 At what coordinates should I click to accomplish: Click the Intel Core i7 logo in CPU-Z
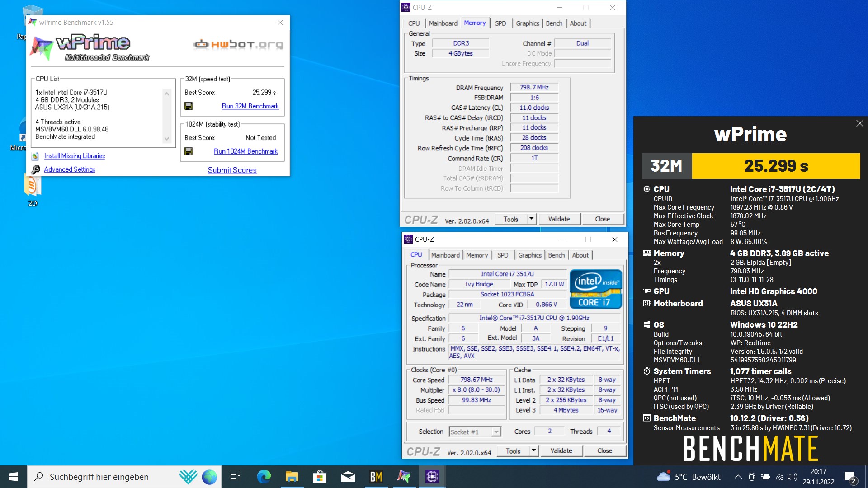596,289
